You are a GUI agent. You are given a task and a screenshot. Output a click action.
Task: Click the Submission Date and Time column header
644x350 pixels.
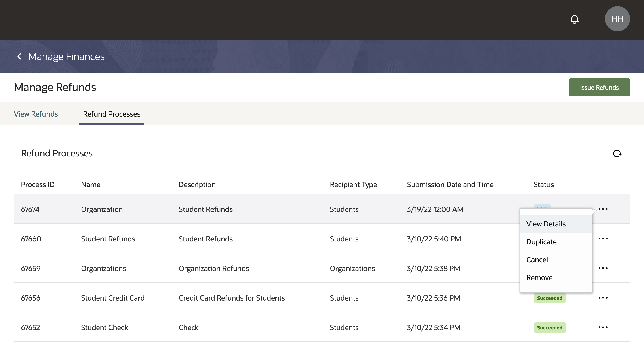tap(450, 184)
